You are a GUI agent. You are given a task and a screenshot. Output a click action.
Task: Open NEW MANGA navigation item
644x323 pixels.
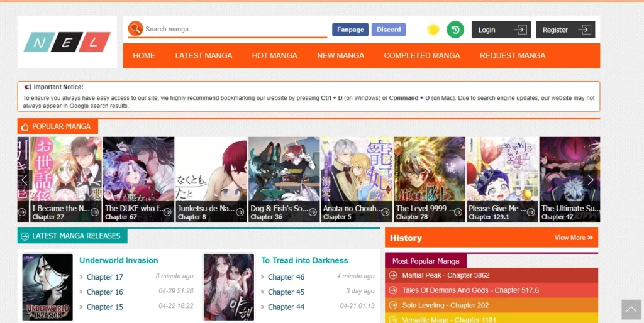[340, 56]
